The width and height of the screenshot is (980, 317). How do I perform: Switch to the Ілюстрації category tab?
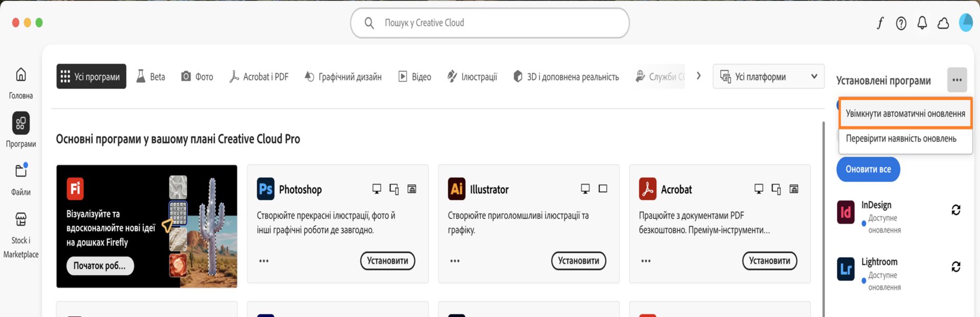click(x=472, y=77)
